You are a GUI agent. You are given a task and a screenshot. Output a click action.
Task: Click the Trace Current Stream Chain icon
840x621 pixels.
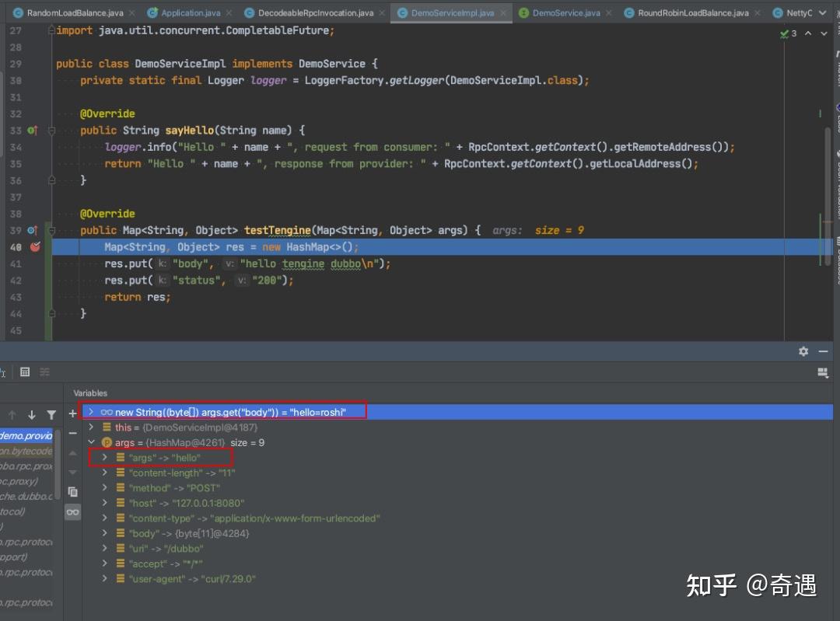coord(44,372)
